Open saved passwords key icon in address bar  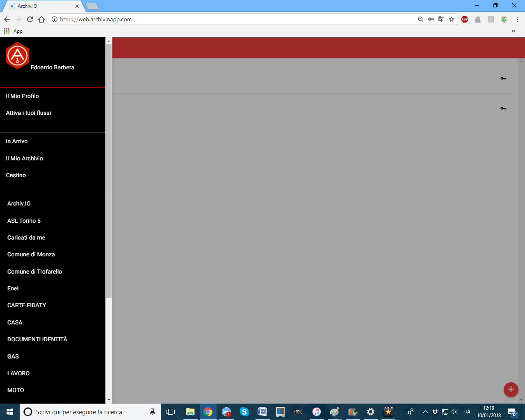(431, 19)
